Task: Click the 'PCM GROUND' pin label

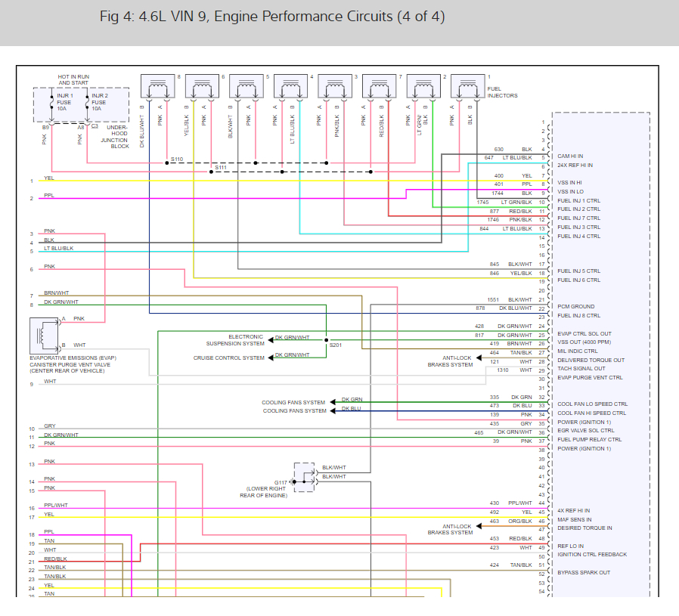Action: 575,306
